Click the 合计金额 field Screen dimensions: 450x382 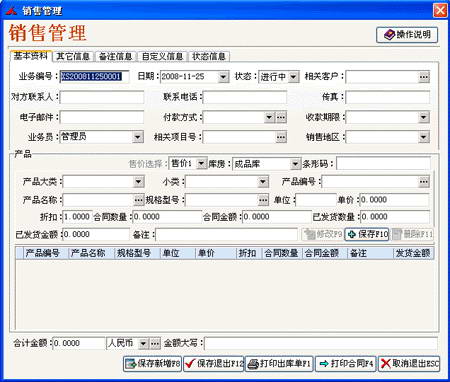pyautogui.click(x=79, y=343)
